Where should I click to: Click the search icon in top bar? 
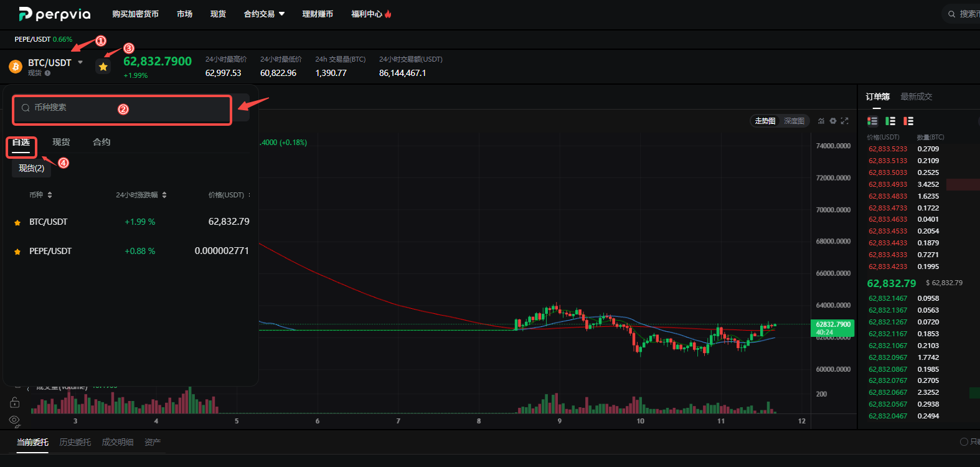pos(951,14)
